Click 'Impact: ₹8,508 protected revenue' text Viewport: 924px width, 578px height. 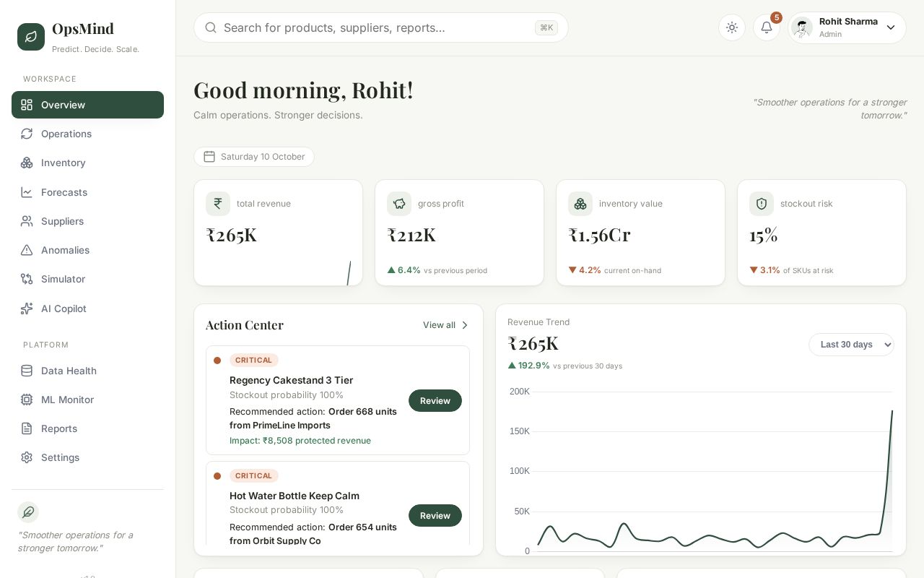tap(300, 441)
